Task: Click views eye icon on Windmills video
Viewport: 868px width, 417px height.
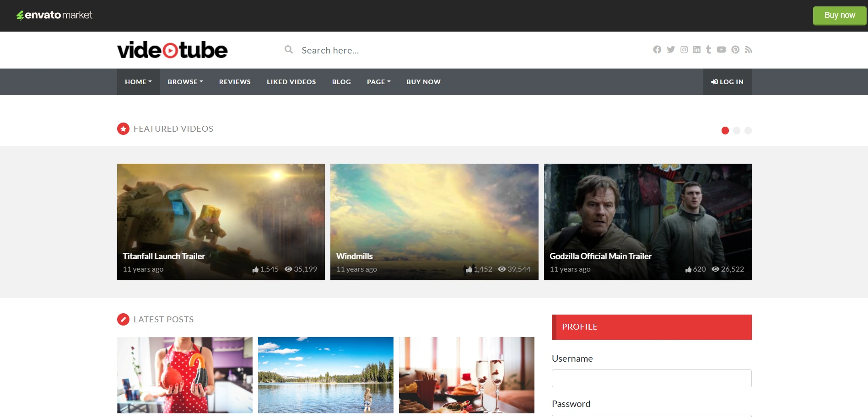Action: 502,269
